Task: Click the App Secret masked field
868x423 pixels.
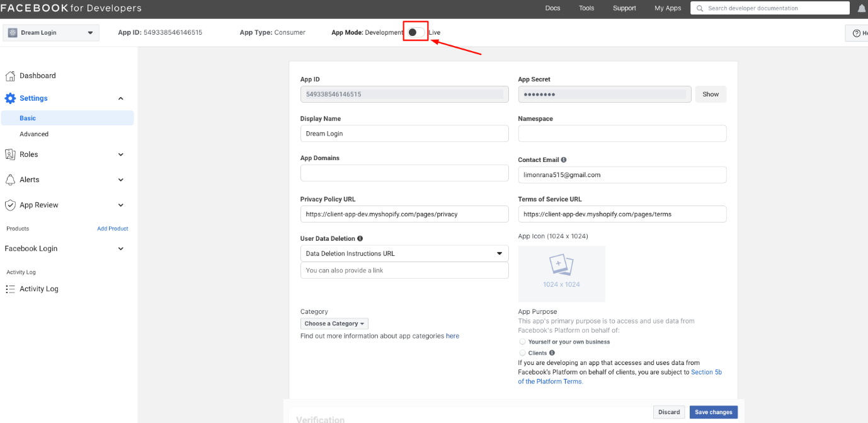Action: 605,94
